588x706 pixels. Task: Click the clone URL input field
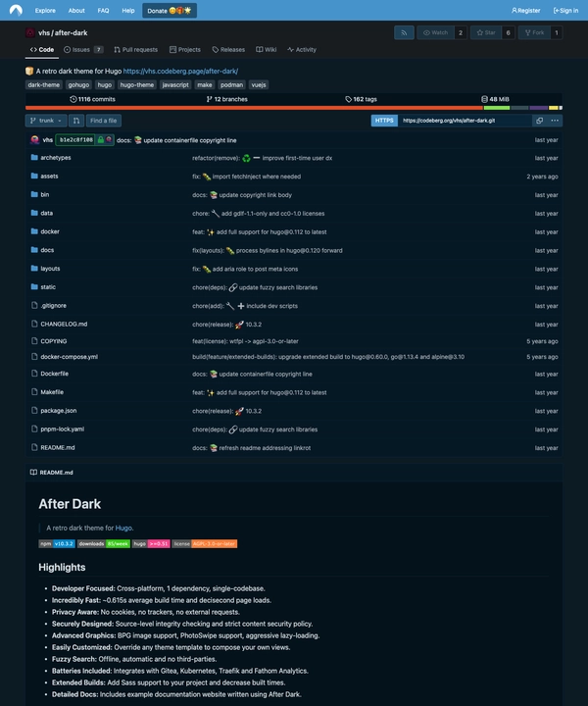[465, 121]
